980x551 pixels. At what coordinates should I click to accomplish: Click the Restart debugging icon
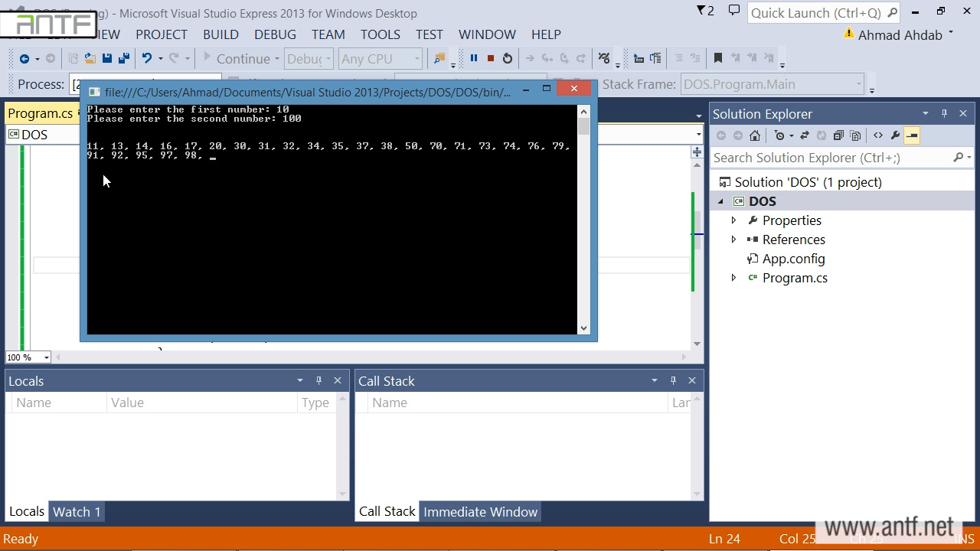tap(507, 58)
